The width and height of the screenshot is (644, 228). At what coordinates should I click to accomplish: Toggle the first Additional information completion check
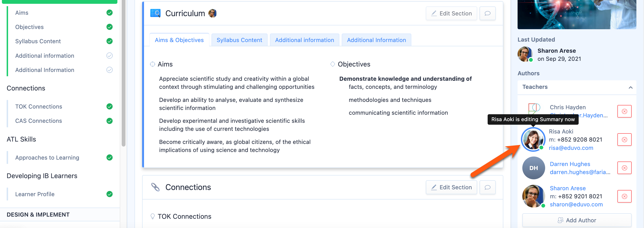[x=109, y=56]
